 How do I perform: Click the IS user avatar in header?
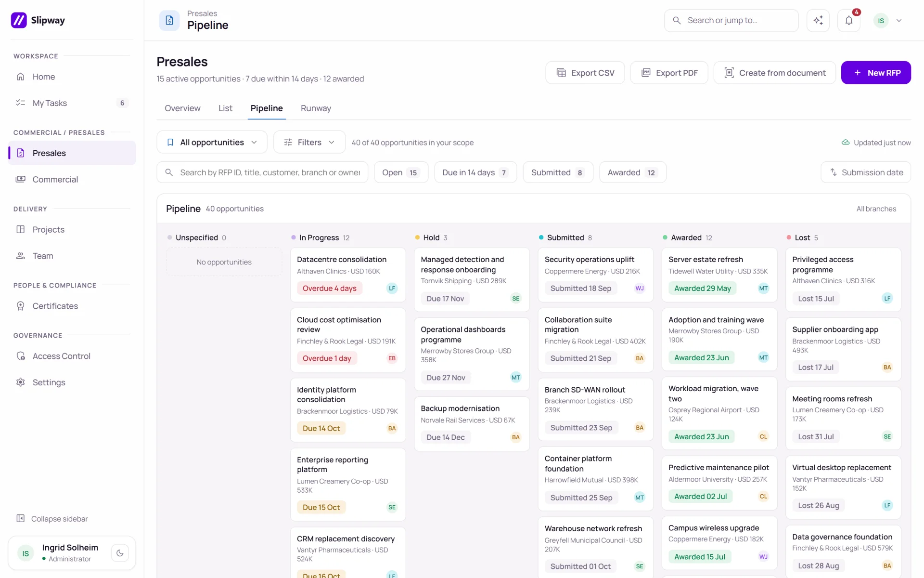(x=881, y=21)
